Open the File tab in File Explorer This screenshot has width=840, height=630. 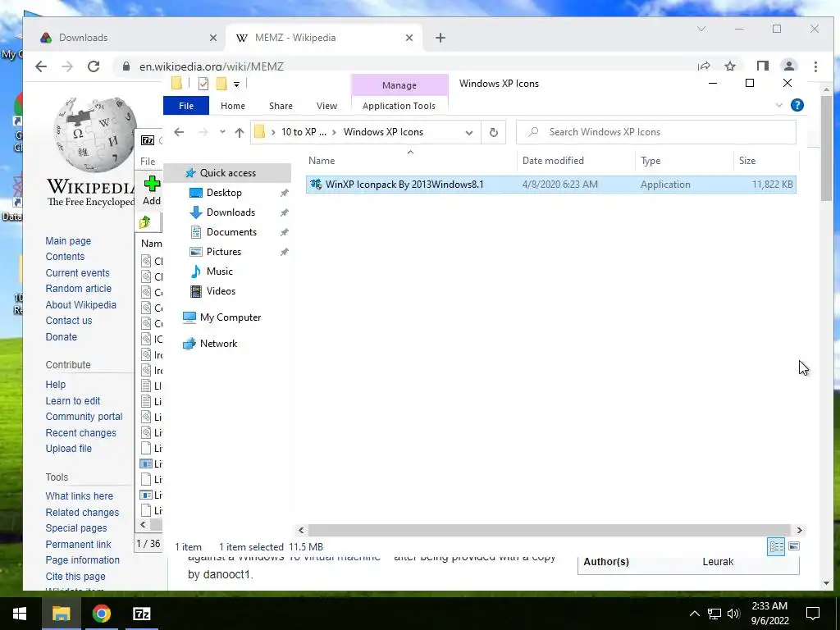click(x=186, y=106)
